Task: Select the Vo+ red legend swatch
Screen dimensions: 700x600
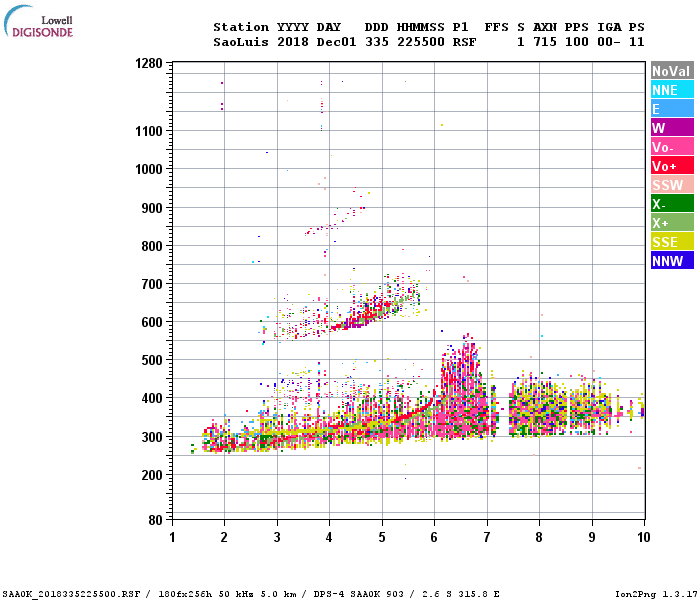Action: (672, 166)
